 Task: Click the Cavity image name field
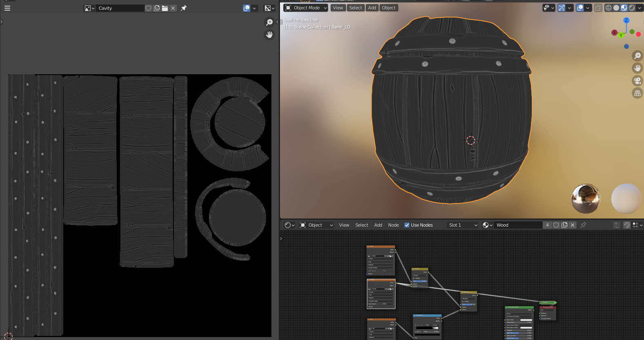pyautogui.click(x=120, y=8)
